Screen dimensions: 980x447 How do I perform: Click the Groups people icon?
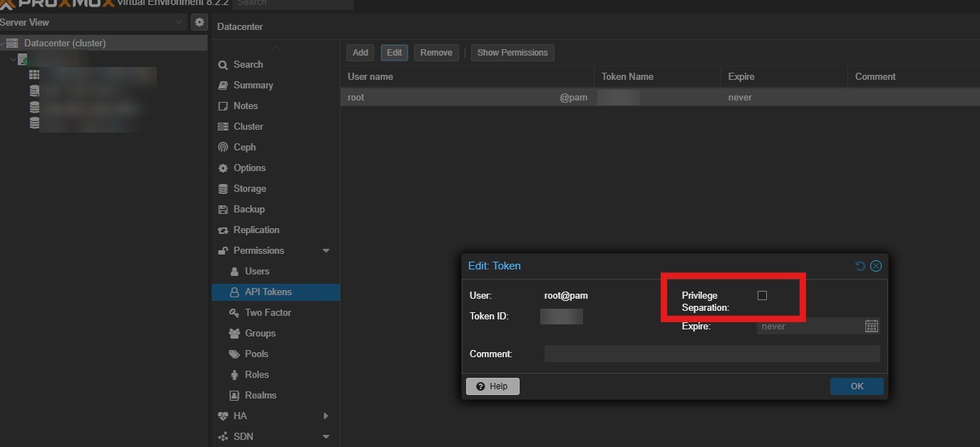click(x=234, y=333)
